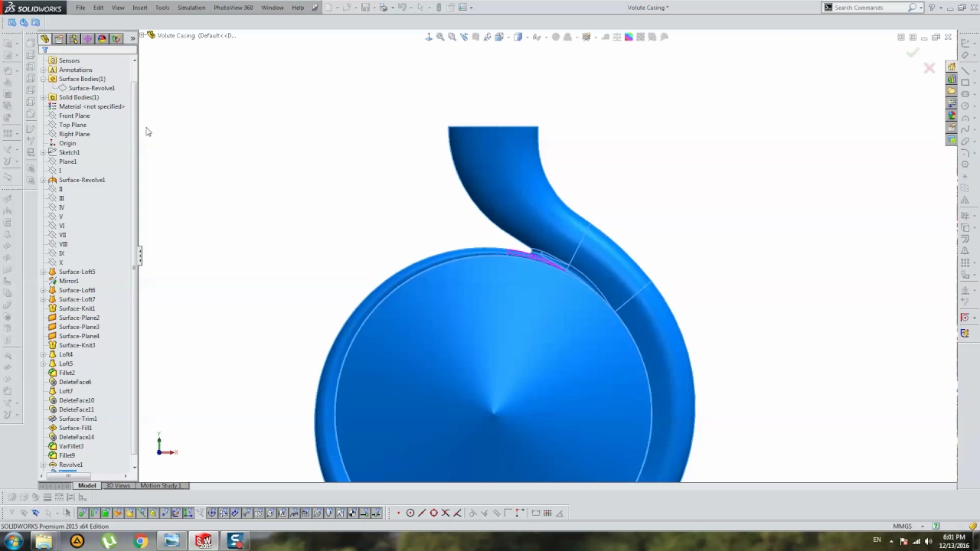Open SolidWorks Resources task pane tab
Viewport: 980px width, 551px height.
coord(952,67)
